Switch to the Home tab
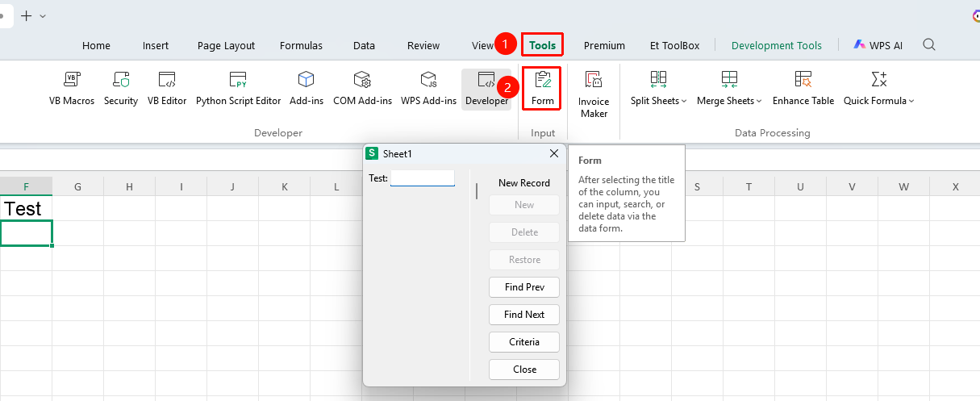 pos(96,46)
